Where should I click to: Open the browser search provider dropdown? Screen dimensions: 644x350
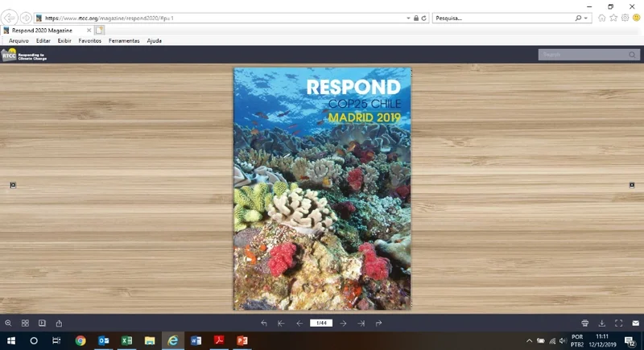pyautogui.click(x=586, y=18)
